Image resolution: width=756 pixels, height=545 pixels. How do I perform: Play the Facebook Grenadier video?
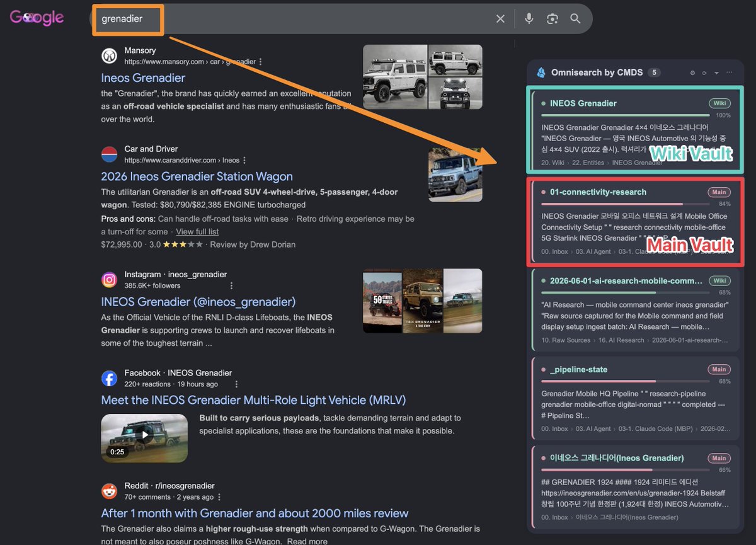tap(144, 435)
